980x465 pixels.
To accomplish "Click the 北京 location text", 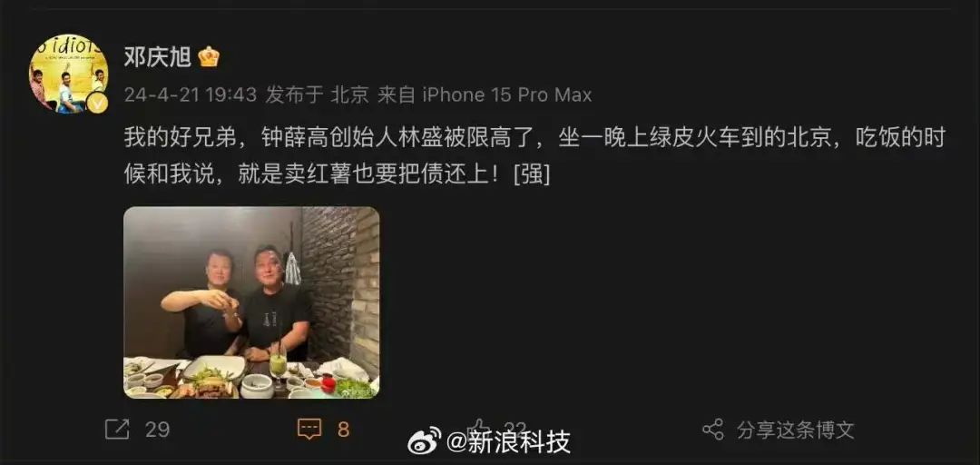I will (x=350, y=95).
